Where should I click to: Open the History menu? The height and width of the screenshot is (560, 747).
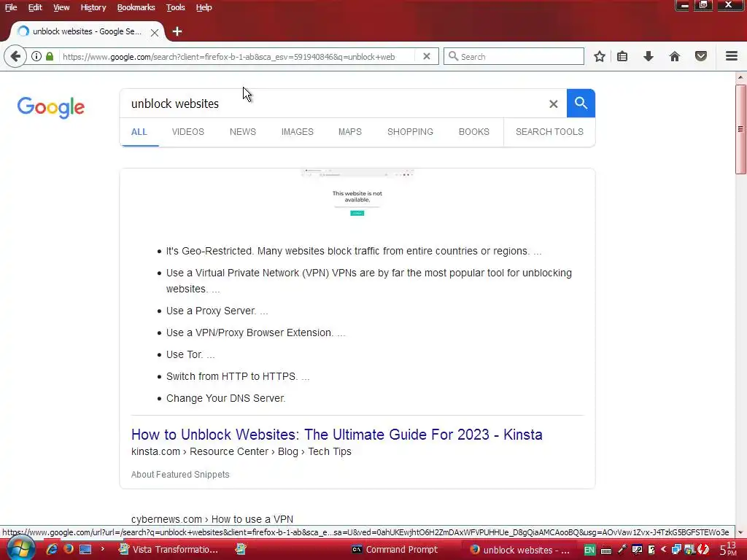93,7
